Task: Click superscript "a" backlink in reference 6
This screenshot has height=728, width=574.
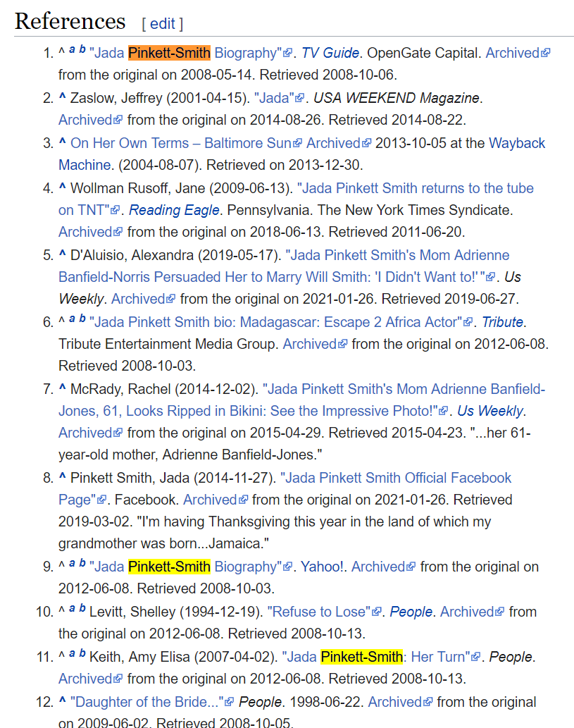Action: point(72,319)
